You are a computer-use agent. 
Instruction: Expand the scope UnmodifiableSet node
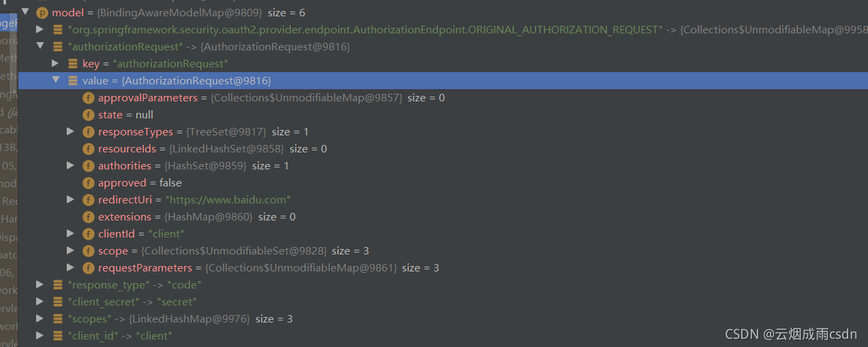point(70,250)
